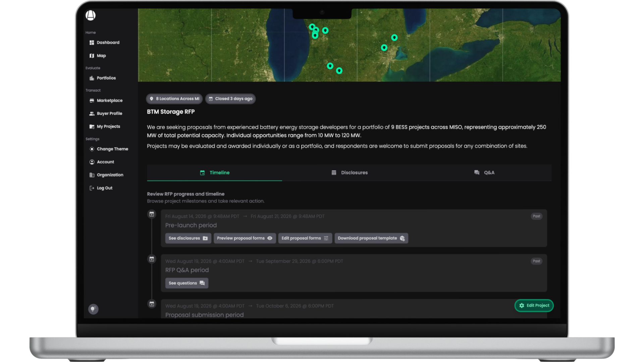This screenshot has height=362, width=644.
Task: Open Buyer Profile in the sidebar
Action: [106, 114]
